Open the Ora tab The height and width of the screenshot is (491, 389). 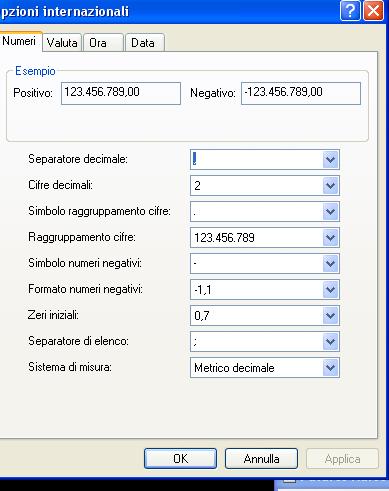103,43
